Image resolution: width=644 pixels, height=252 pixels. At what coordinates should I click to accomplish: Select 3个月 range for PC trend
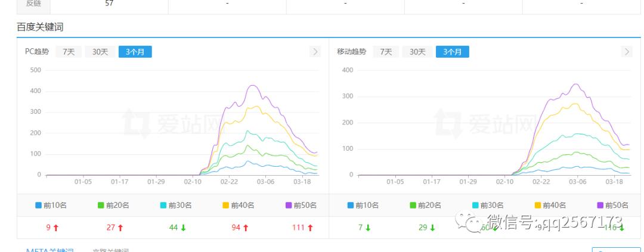(135, 52)
